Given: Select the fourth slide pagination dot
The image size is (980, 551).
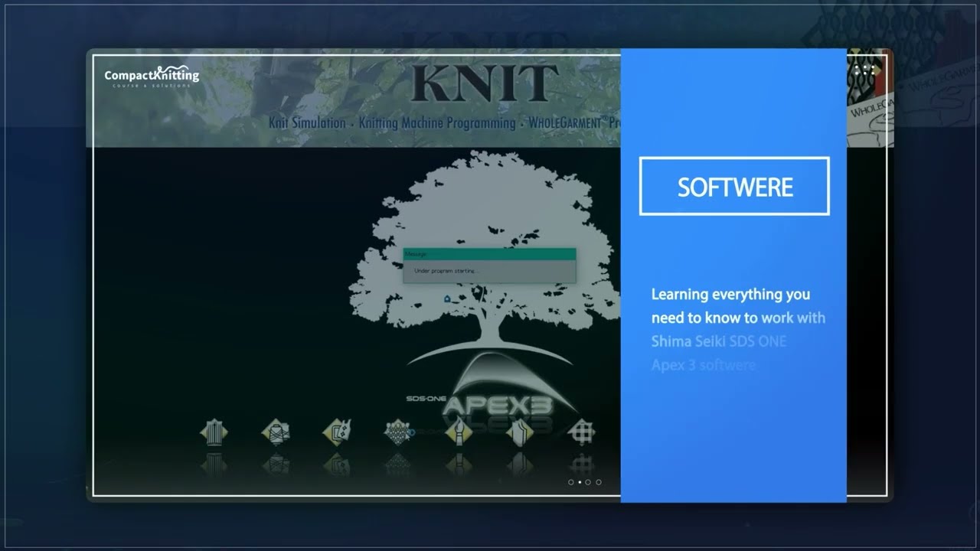Looking at the screenshot, I should [x=598, y=482].
